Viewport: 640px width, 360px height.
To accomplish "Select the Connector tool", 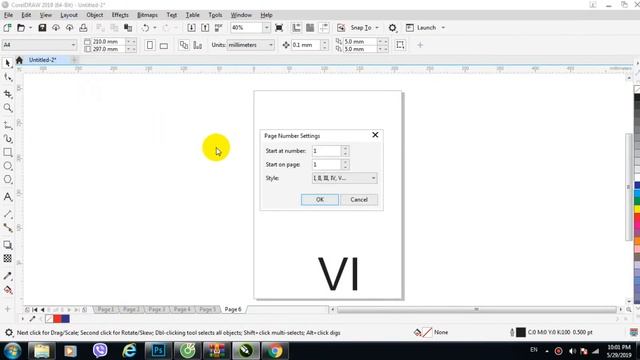I will pos(7,228).
